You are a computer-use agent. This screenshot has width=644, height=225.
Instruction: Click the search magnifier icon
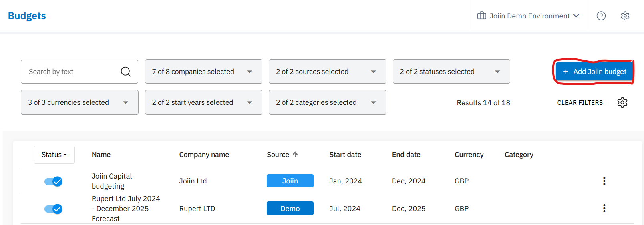tap(126, 72)
